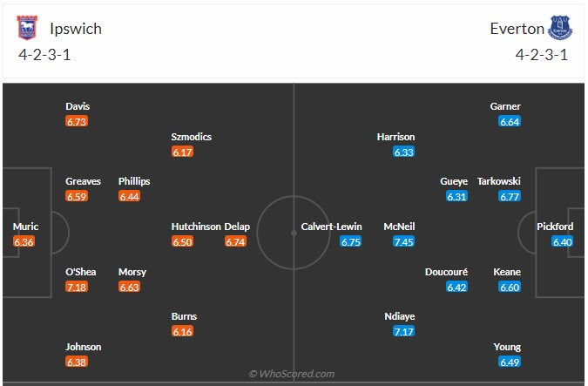
Task: Open Hutchinson player name
Action: (x=196, y=227)
